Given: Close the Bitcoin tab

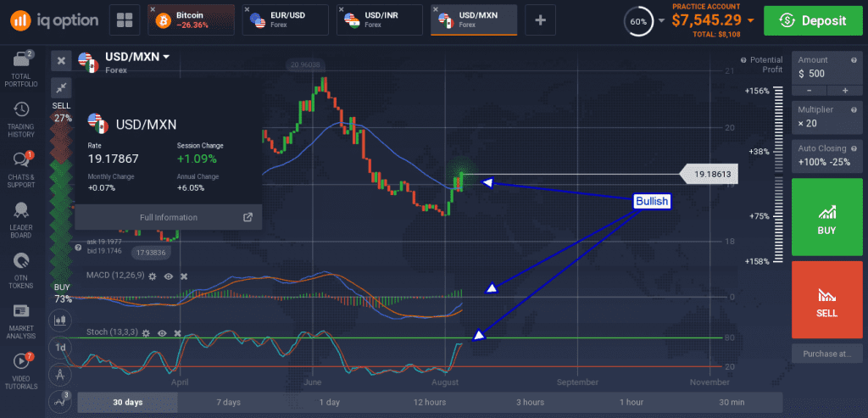Looking at the screenshot, I should [x=153, y=9].
